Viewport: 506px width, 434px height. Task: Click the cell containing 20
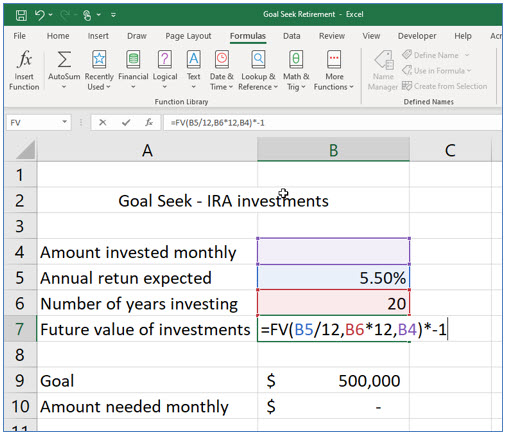(x=333, y=303)
